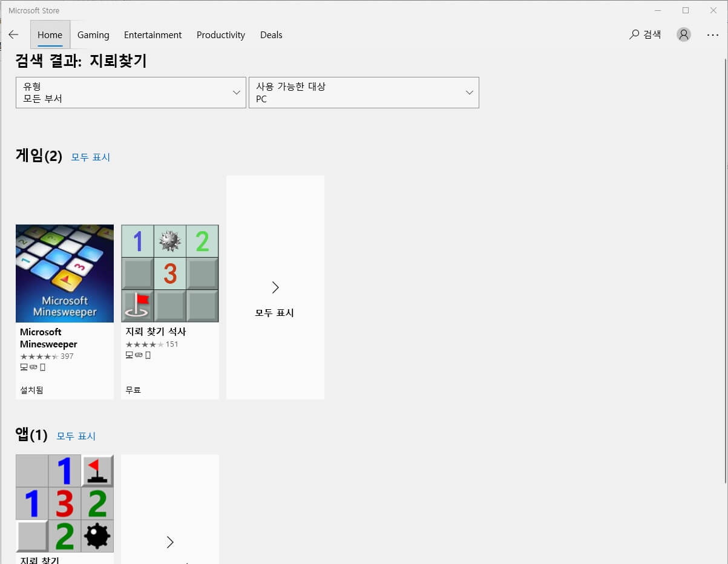Open the Deals tab

pos(271,34)
